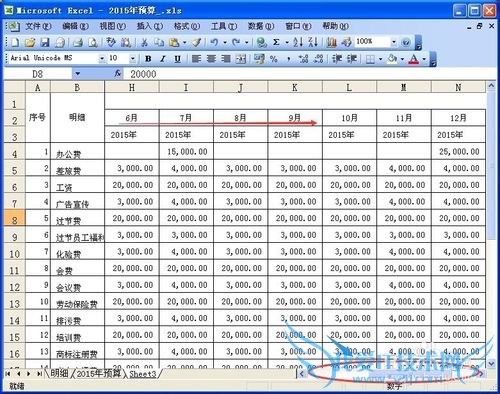Center align cell text
The height and width of the screenshot is (394, 500).
point(211,59)
